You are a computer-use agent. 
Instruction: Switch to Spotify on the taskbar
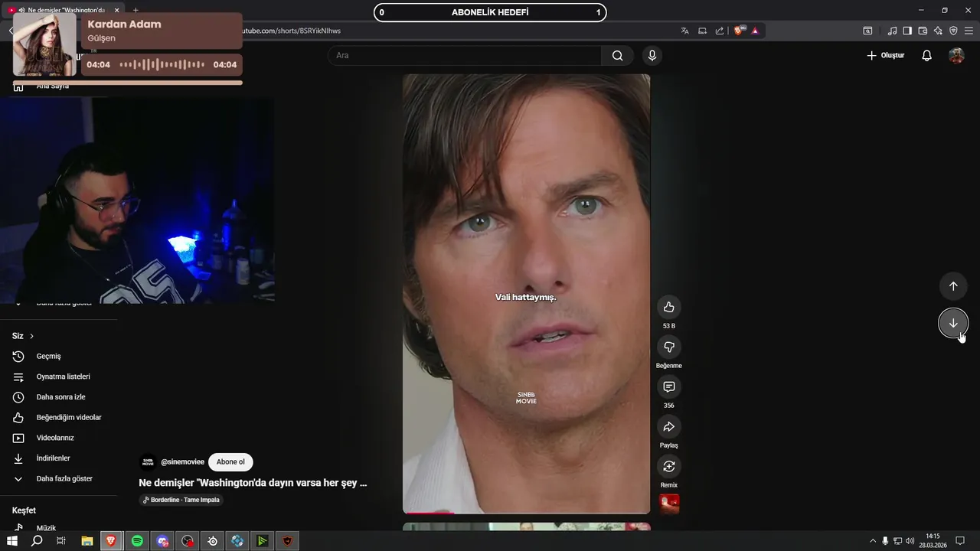(x=137, y=541)
